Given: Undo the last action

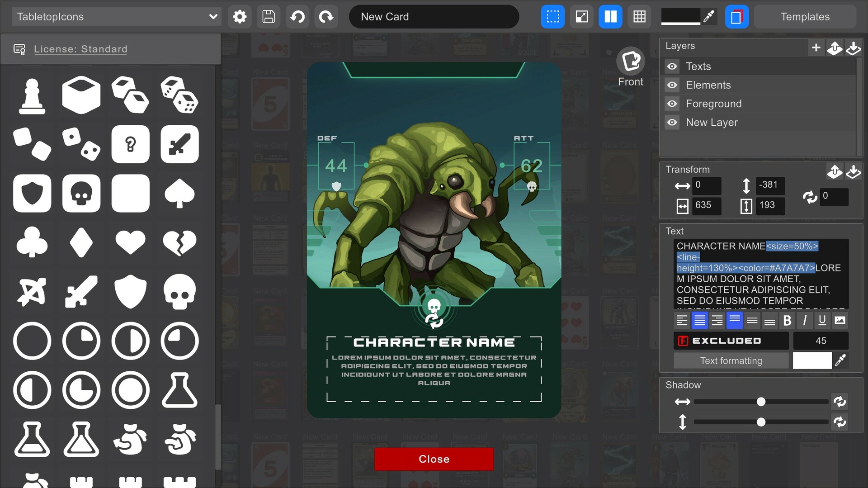Looking at the screenshot, I should pyautogui.click(x=297, y=17).
